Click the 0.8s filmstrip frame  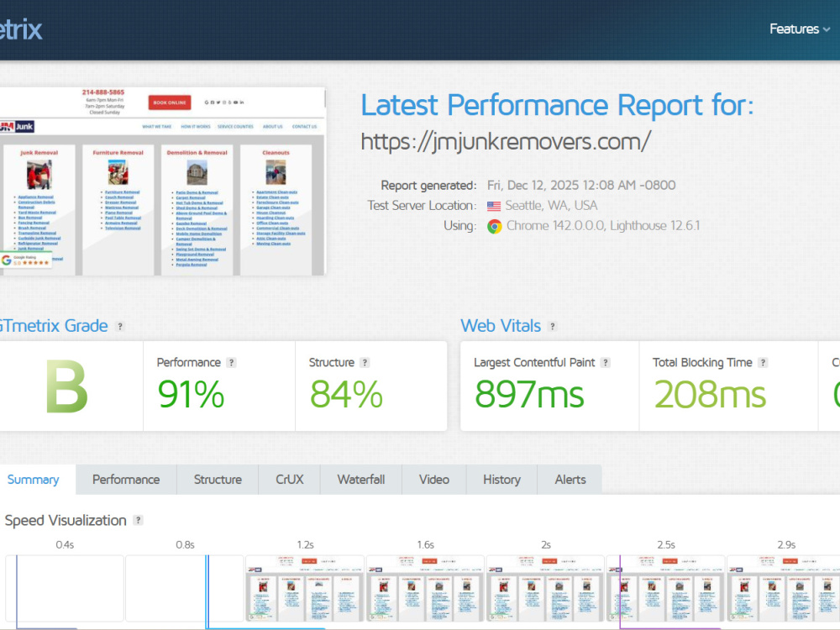click(185, 588)
